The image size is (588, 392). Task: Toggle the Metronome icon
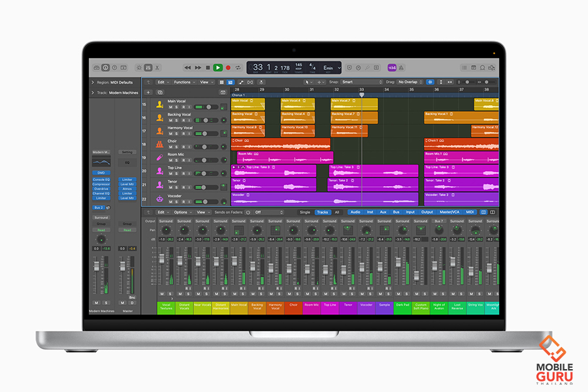point(401,68)
